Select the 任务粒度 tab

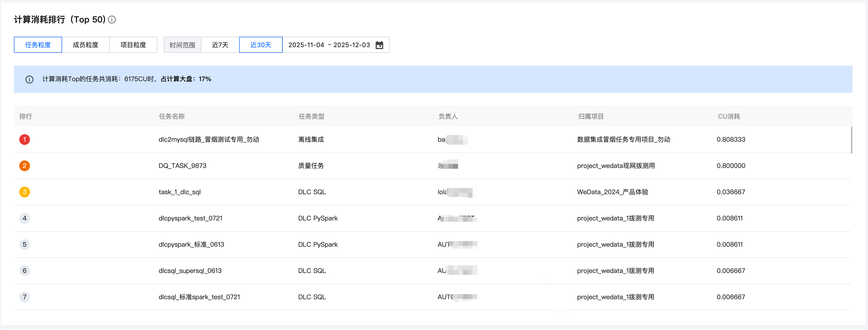(38, 45)
